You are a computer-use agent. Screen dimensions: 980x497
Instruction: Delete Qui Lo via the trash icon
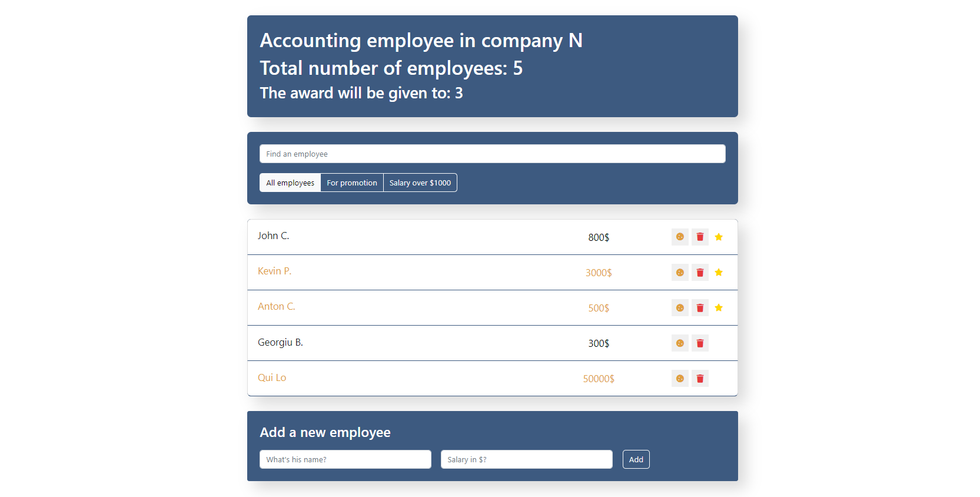tap(700, 378)
